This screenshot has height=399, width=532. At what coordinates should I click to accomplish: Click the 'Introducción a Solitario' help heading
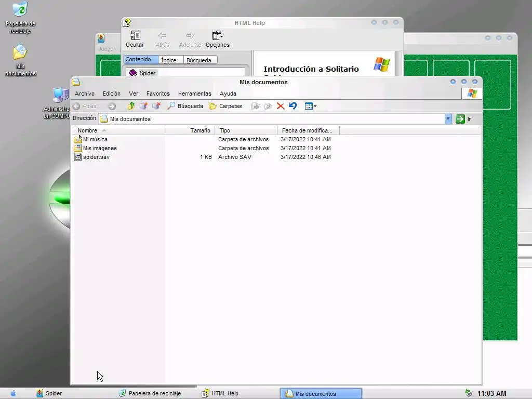311,69
